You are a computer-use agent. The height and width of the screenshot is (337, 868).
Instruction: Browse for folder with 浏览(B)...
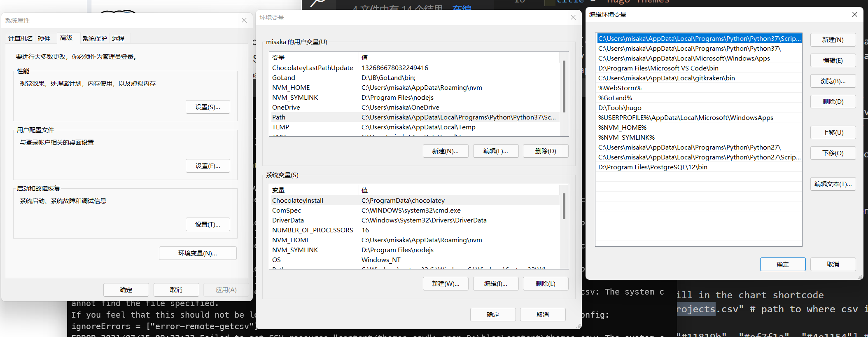click(833, 81)
